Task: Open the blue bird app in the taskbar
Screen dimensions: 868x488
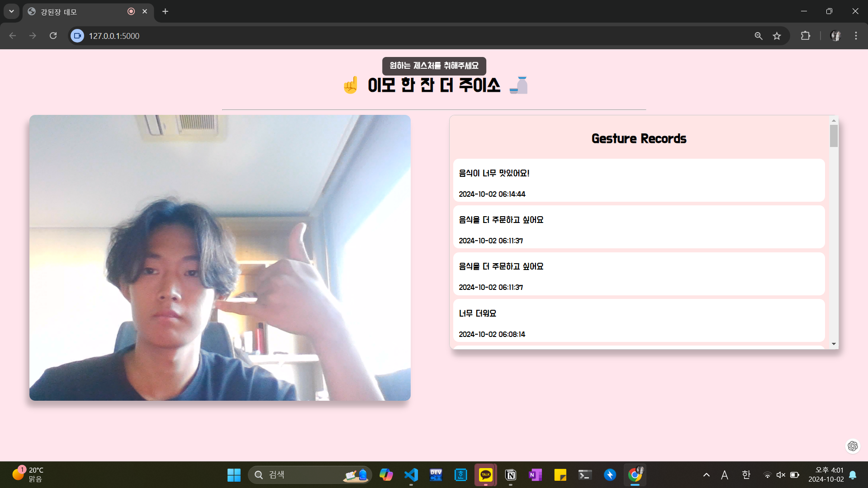Action: (x=610, y=475)
